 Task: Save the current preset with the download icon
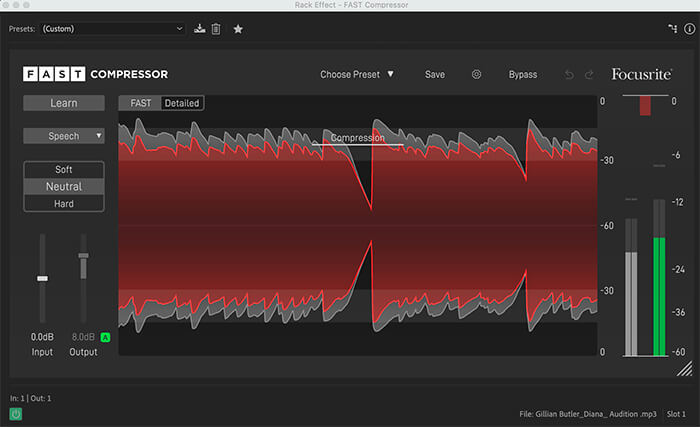tap(200, 29)
